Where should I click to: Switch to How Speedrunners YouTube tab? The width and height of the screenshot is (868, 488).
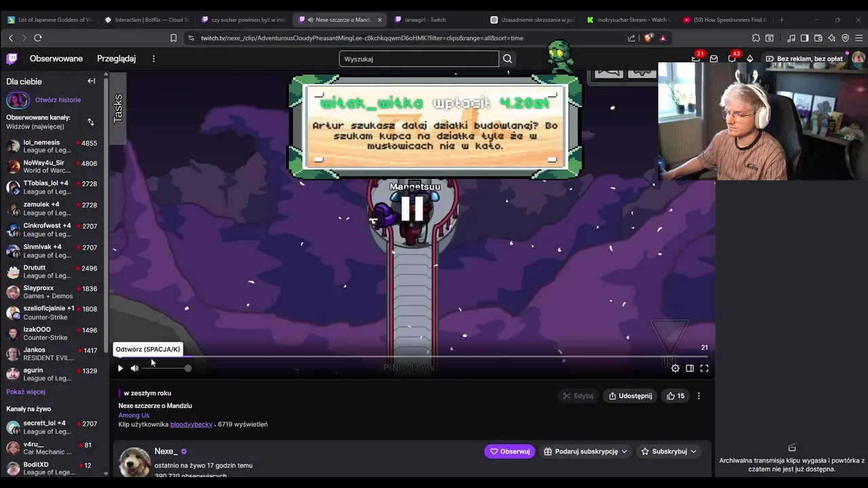724,20
